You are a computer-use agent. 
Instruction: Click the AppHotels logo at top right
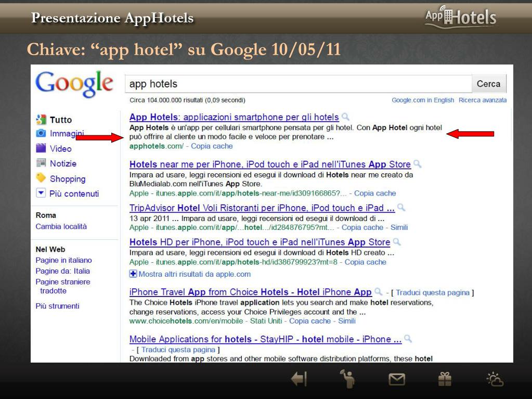click(461, 16)
